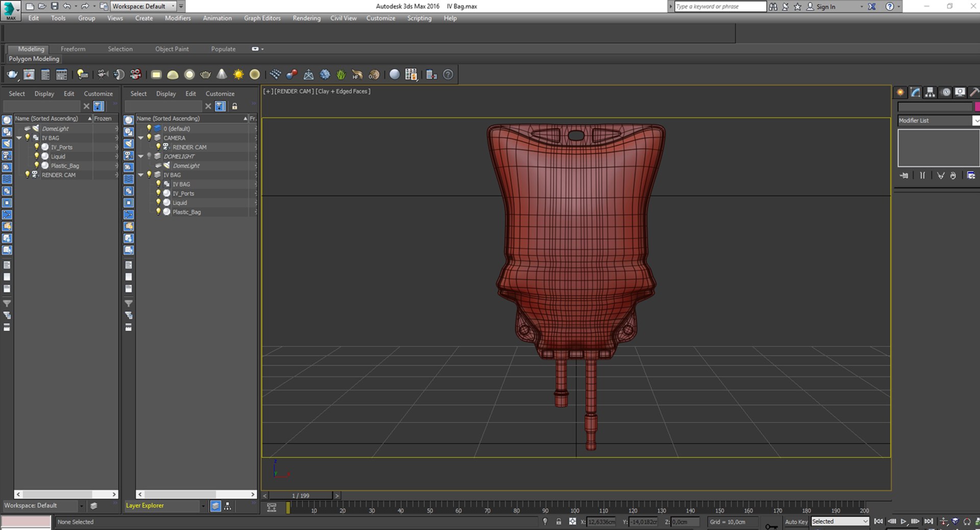
Task: Click the help question mark toolbar icon
Action: point(448,75)
